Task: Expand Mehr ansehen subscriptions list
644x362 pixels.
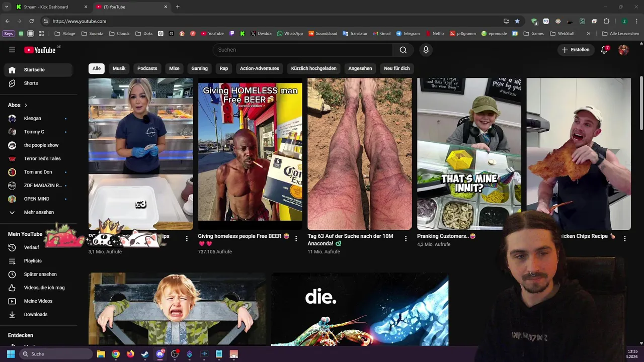Action: [x=39, y=212]
